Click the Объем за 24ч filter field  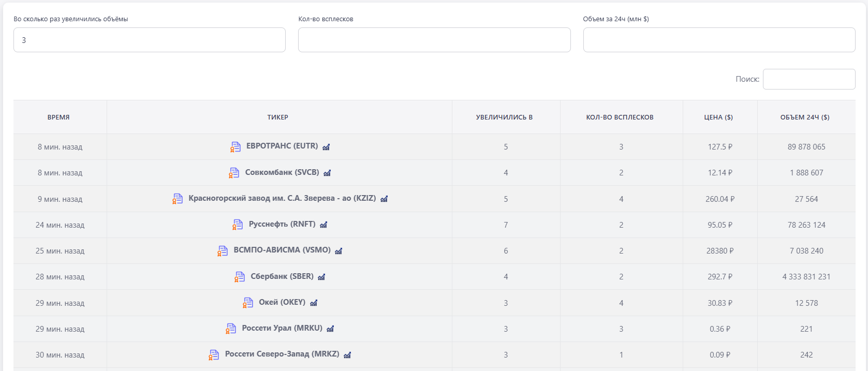pyautogui.click(x=718, y=40)
